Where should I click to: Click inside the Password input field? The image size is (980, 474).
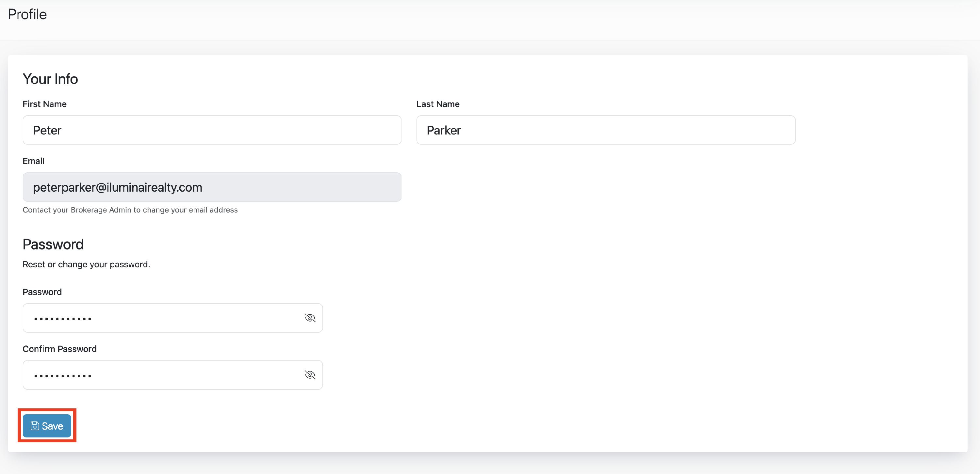[173, 318]
